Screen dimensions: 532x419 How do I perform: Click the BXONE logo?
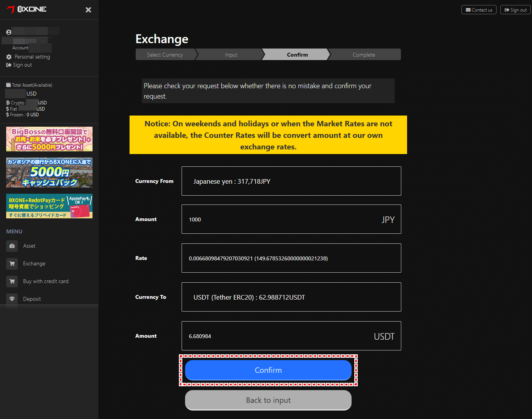[x=27, y=9]
